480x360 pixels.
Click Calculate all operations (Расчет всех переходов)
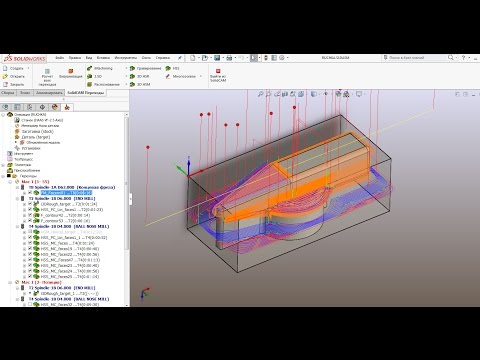pos(47,77)
